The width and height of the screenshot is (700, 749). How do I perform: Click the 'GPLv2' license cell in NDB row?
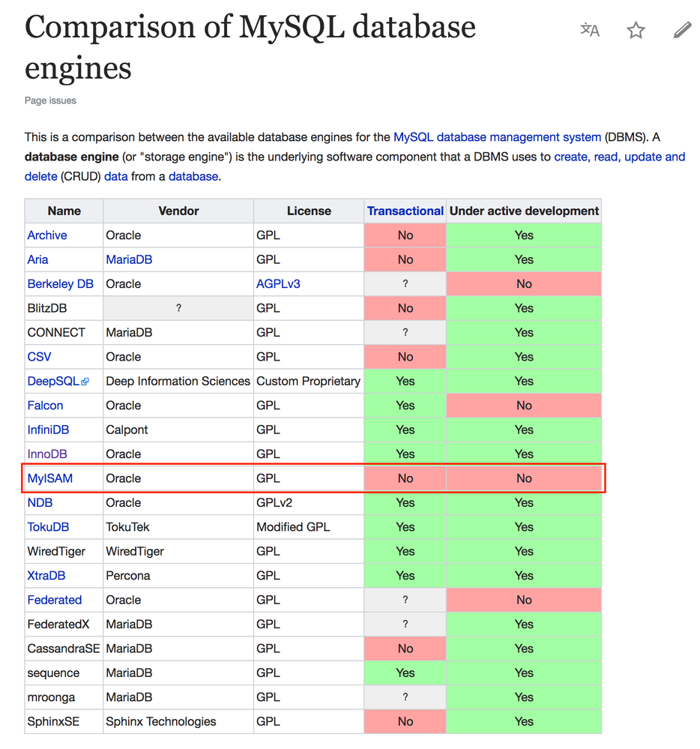point(309,502)
